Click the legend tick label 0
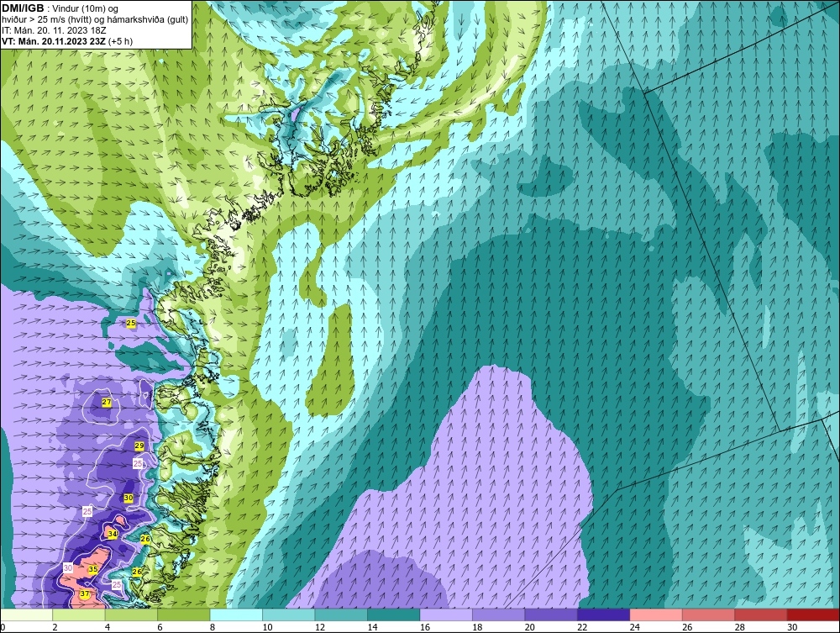Screen dimensions: 840x633 [3, 627]
